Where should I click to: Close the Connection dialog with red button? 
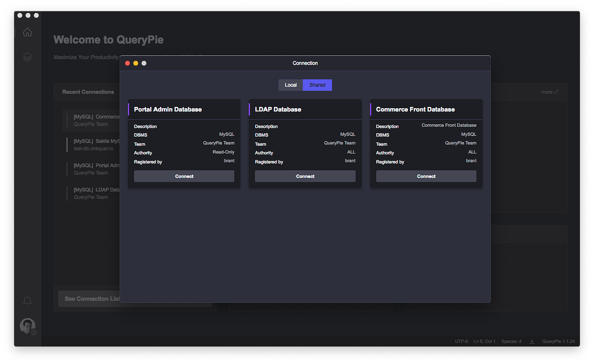127,63
